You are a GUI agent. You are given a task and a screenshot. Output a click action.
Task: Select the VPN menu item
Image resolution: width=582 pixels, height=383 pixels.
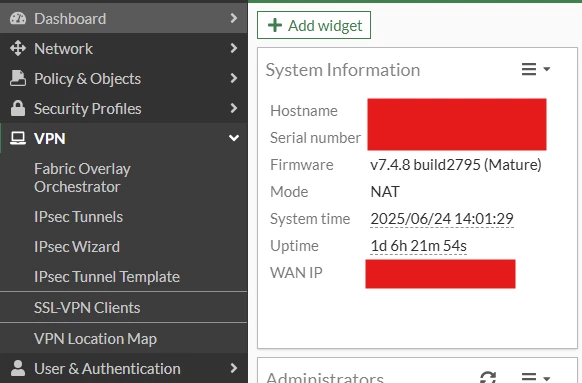(123, 138)
